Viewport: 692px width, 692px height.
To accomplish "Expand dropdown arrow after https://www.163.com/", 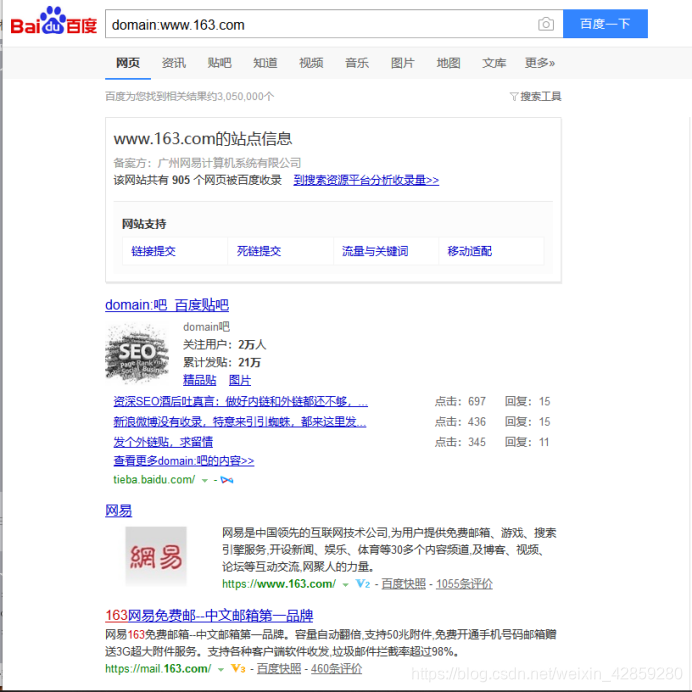I will [x=346, y=585].
